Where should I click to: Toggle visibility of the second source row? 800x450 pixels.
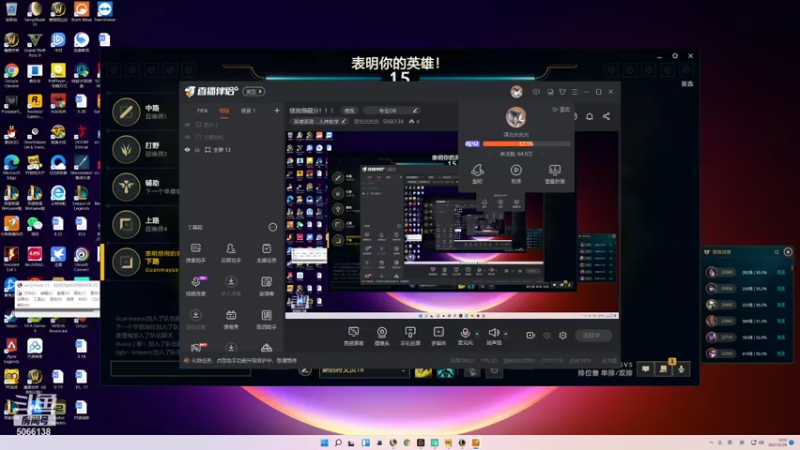click(x=187, y=137)
